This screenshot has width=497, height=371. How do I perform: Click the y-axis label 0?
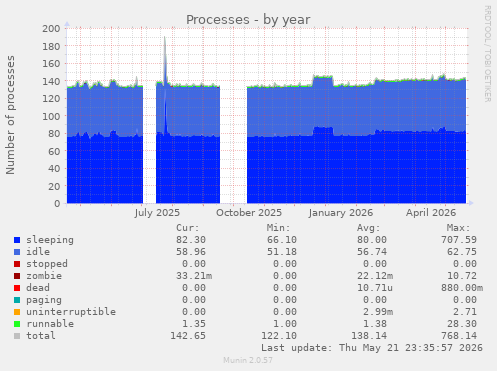click(x=57, y=204)
